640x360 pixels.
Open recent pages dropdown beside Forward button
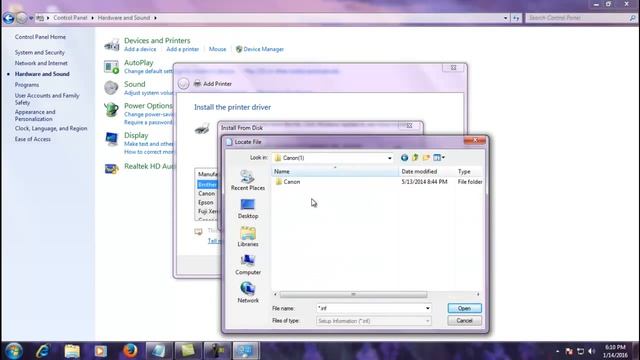[31, 18]
